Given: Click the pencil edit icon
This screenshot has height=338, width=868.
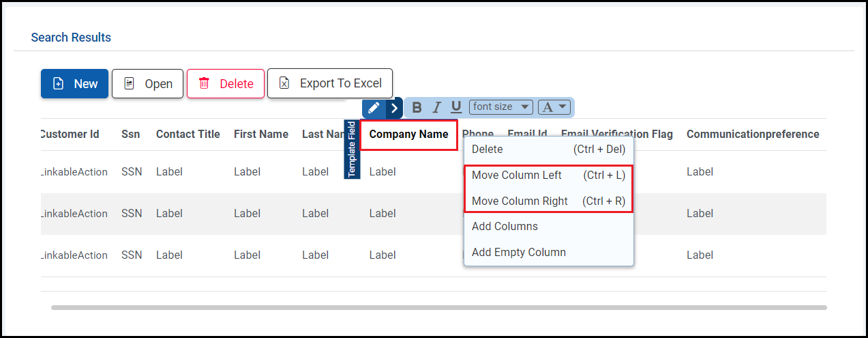Looking at the screenshot, I should (x=373, y=108).
